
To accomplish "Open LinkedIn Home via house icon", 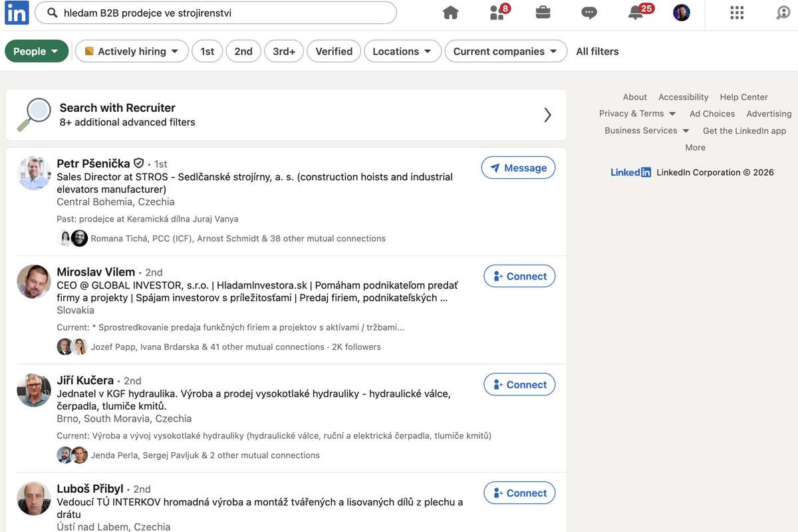I will 451,13.
